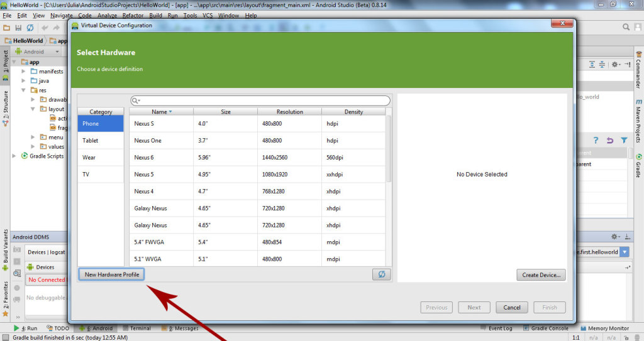
Task: Cancel the Virtual Device Configuration dialog
Action: click(x=512, y=307)
